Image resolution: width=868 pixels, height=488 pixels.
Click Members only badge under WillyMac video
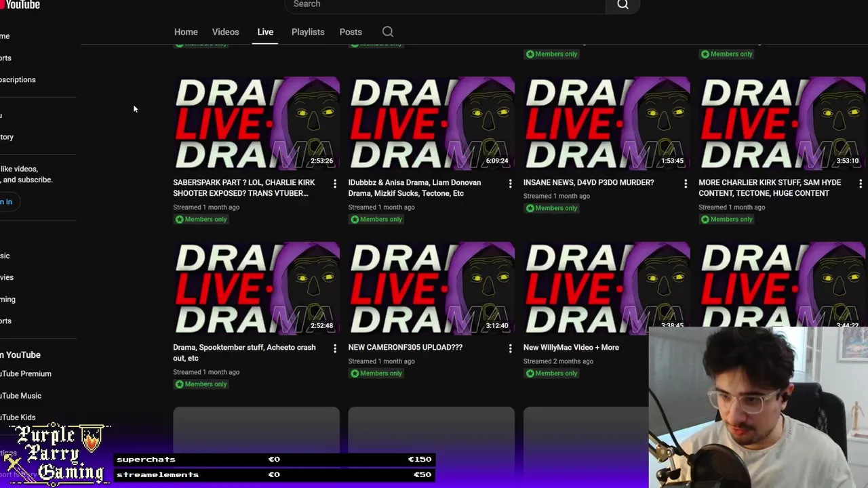[x=551, y=373]
